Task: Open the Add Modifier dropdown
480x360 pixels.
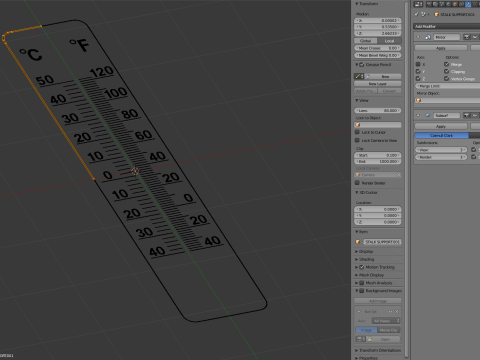Action: click(447, 26)
